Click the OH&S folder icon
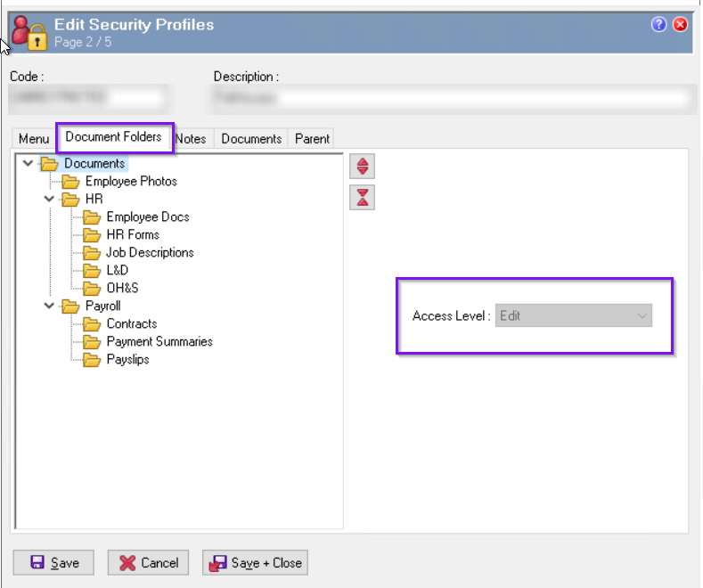703x588 pixels. 91,289
